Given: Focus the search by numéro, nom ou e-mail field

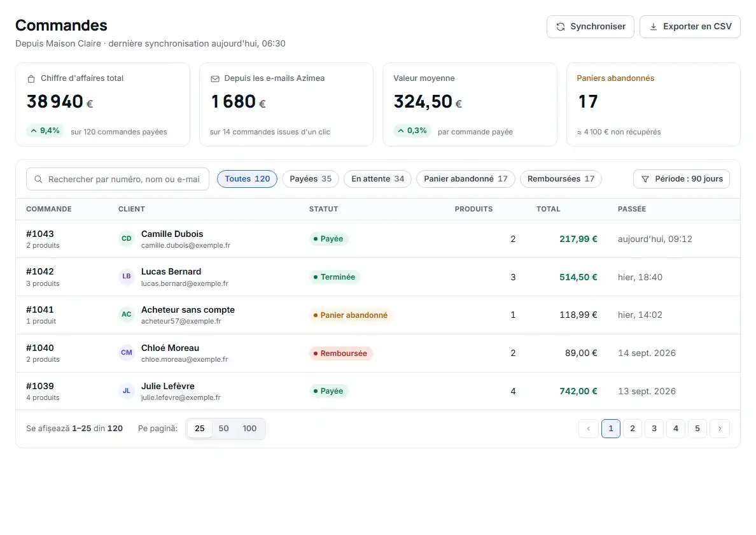Looking at the screenshot, I should click(x=118, y=179).
